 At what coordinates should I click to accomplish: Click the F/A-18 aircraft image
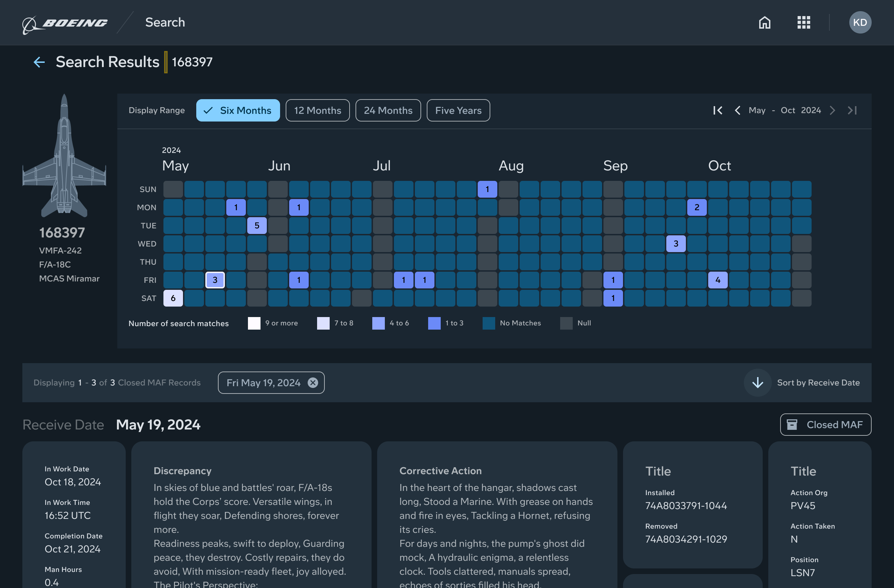[64, 155]
